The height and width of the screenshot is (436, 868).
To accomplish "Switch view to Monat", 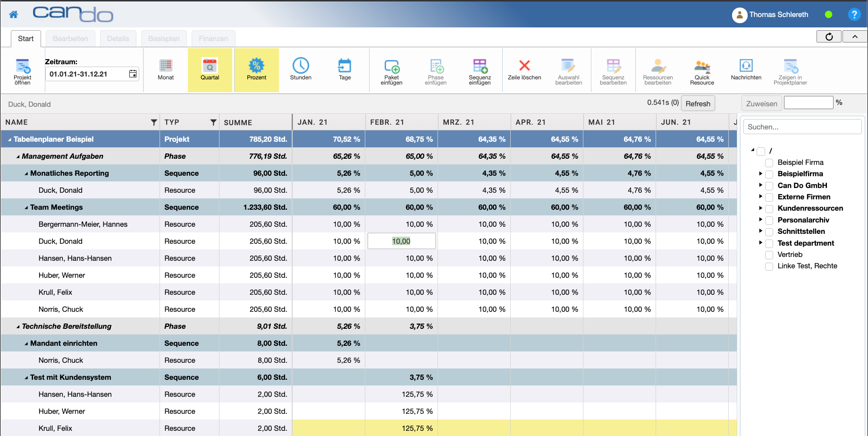I will click(166, 70).
